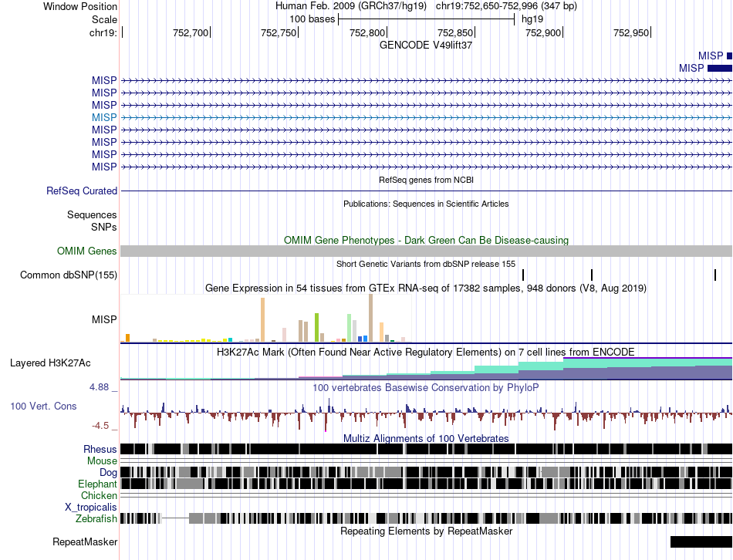Click the middle dbSNP variant tick mark

pyautogui.click(x=592, y=275)
